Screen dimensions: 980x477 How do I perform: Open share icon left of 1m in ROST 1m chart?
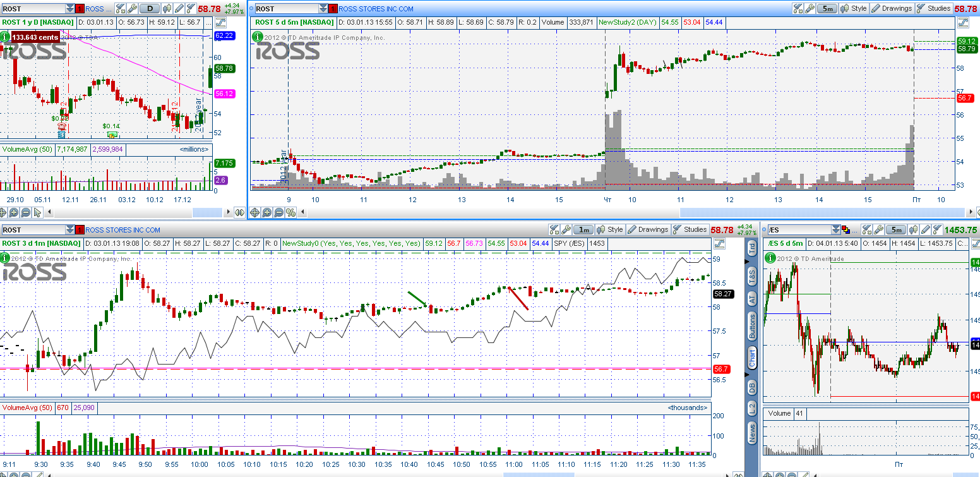point(554,230)
